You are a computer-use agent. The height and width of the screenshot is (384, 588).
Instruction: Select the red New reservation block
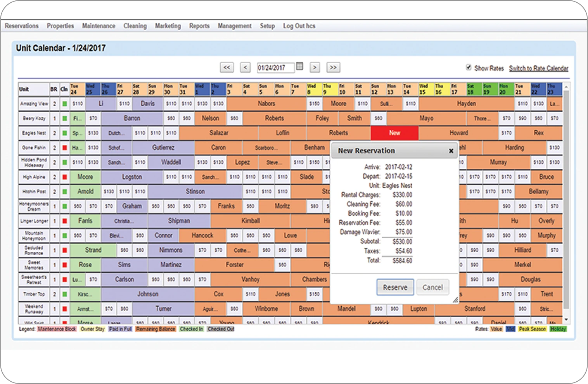[394, 133]
